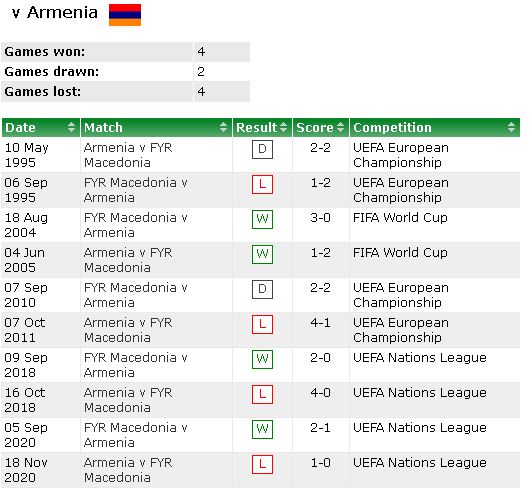
Task: Click the L result badge for 07 Oct 2011
Action: [x=262, y=324]
